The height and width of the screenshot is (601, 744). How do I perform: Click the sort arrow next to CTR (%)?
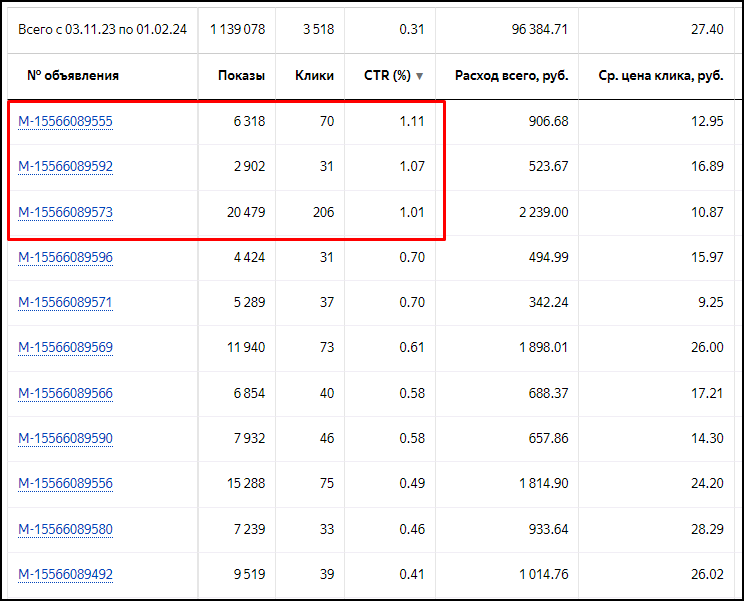point(419,76)
